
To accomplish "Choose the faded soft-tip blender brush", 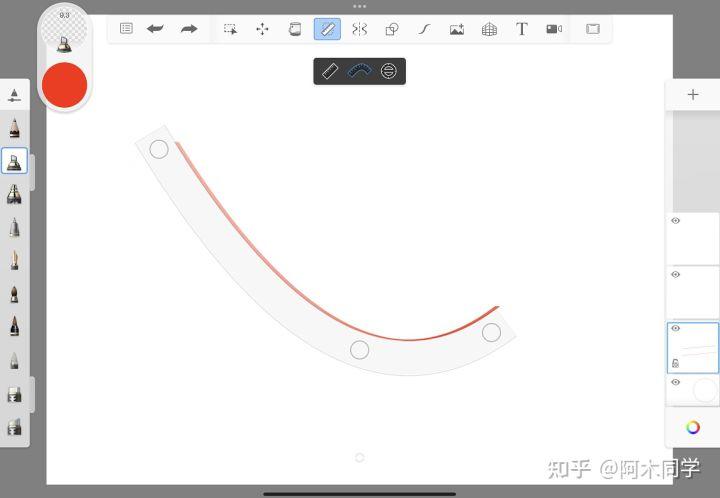I will pyautogui.click(x=14, y=360).
